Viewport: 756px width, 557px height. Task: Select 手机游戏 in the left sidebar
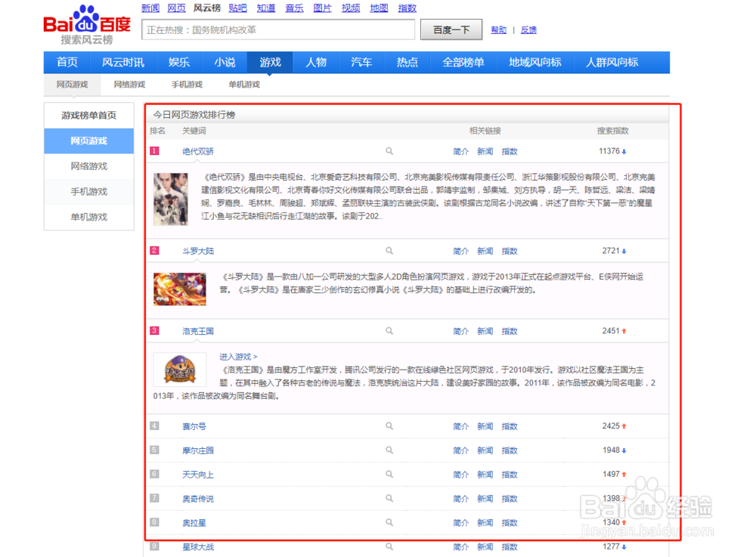tap(88, 191)
